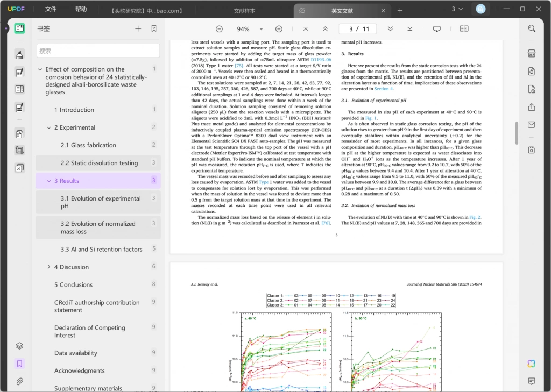Zoom out with the minus icon

coord(219,29)
